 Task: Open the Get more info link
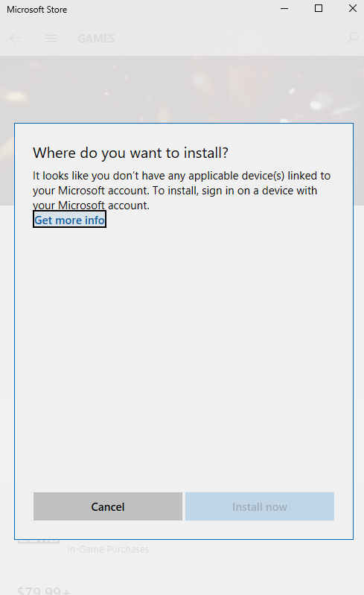tap(69, 220)
